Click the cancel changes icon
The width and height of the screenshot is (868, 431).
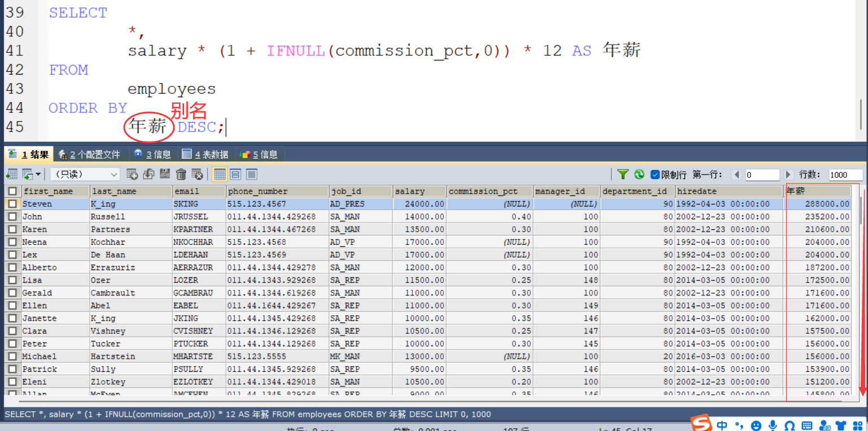[x=197, y=174]
